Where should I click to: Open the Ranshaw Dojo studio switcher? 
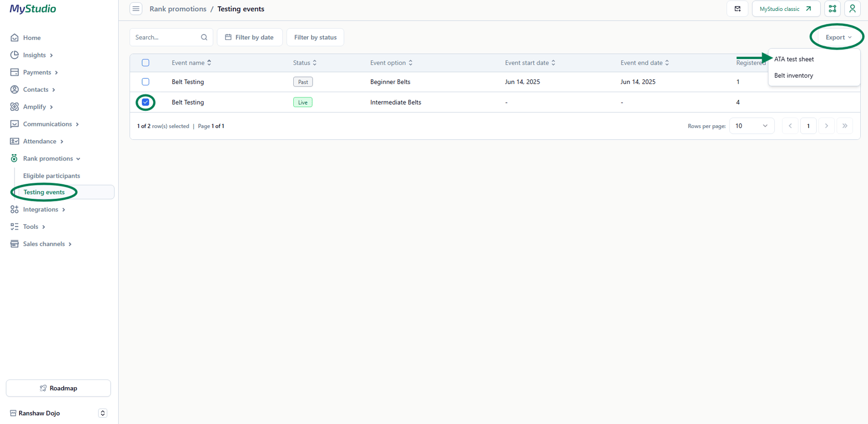(103, 413)
